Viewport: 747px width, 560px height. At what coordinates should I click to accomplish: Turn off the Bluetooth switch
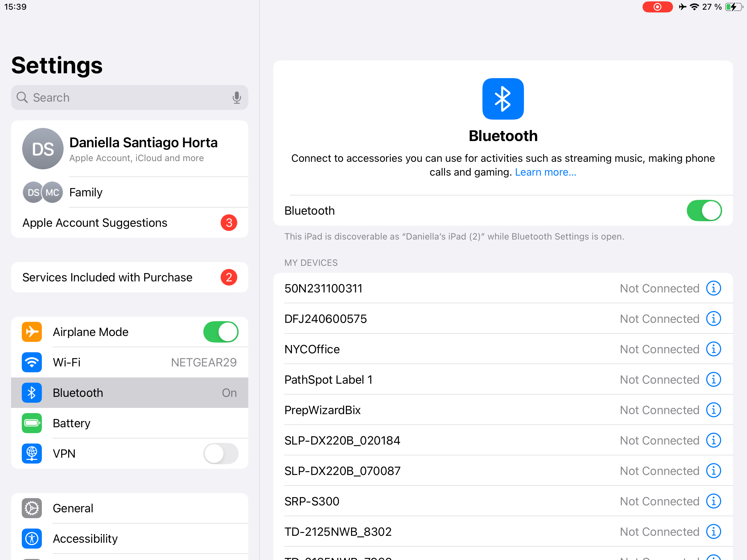[704, 211]
